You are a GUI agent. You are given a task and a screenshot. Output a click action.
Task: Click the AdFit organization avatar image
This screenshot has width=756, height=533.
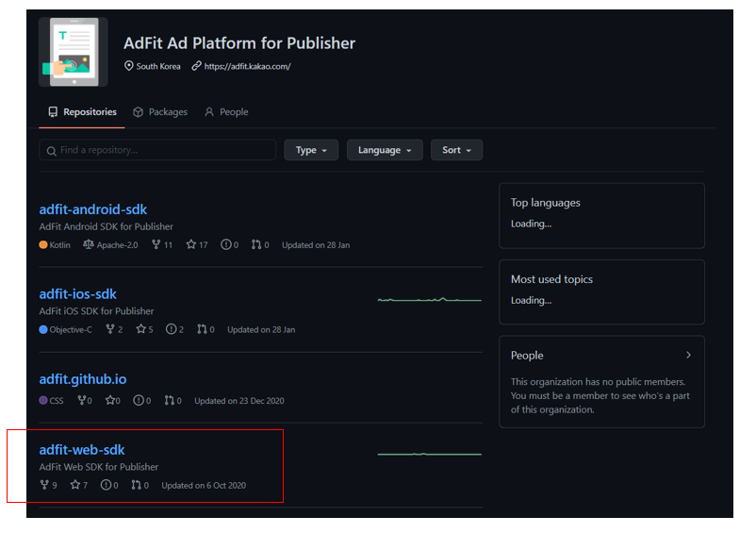point(74,52)
